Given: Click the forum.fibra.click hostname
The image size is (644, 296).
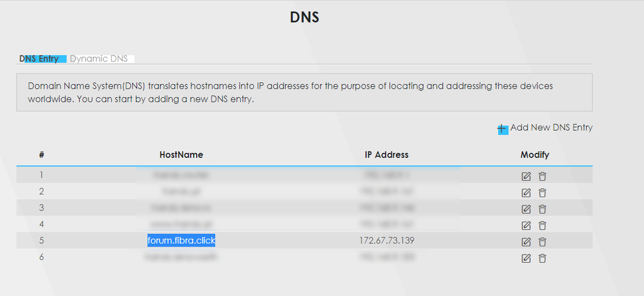Looking at the screenshot, I should pos(181,240).
